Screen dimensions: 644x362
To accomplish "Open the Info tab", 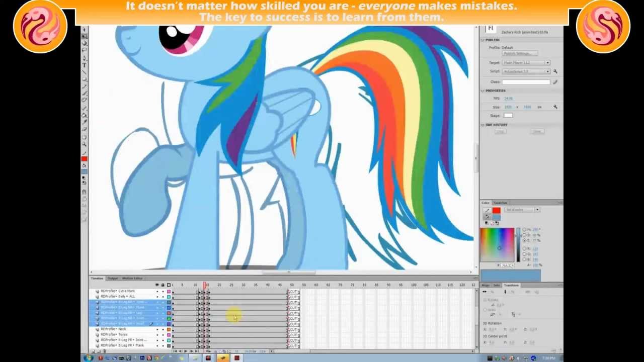I will [497, 285].
